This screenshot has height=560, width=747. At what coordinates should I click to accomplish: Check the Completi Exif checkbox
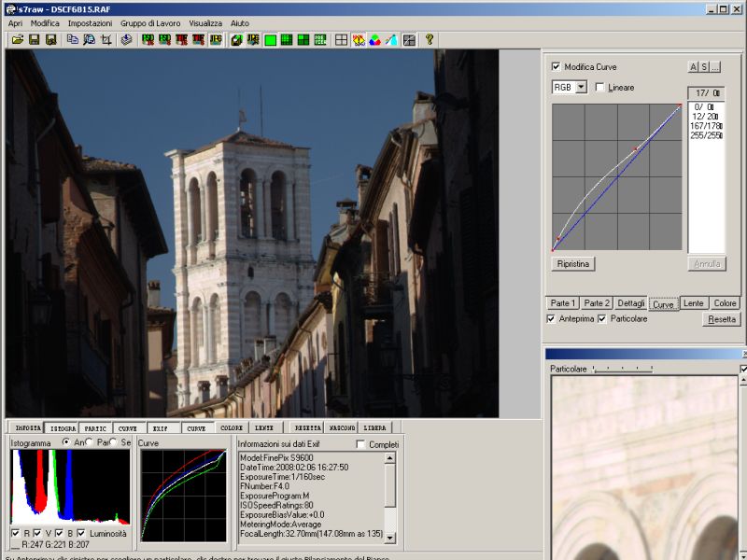pos(360,444)
